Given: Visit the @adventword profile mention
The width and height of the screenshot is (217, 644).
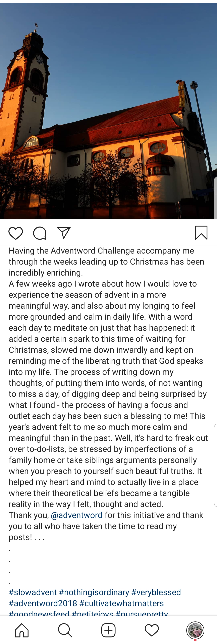Looking at the screenshot, I should point(76,515).
